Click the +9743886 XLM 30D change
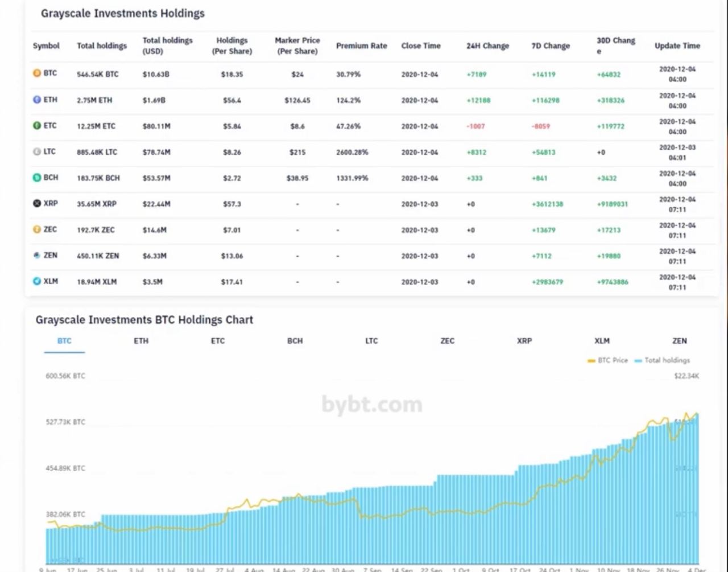Viewport: 728px width, 572px height. point(613,282)
